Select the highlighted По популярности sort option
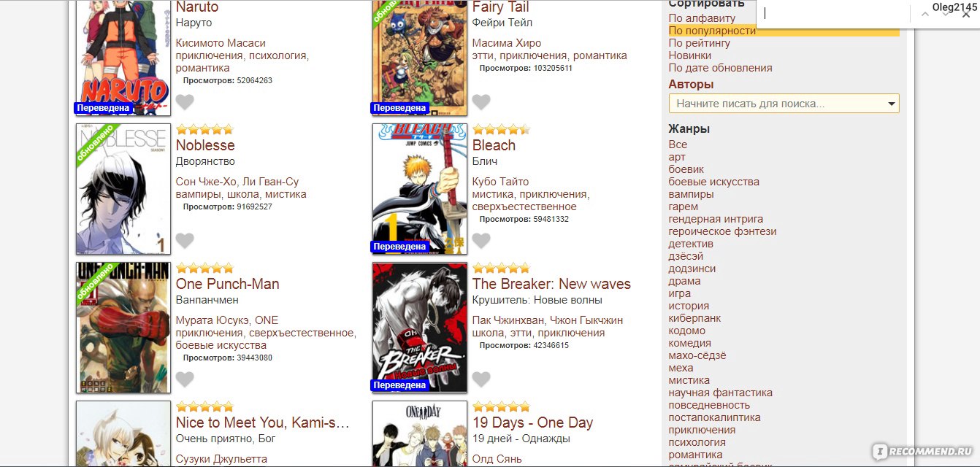Screen dimensions: 980x467 point(712,31)
